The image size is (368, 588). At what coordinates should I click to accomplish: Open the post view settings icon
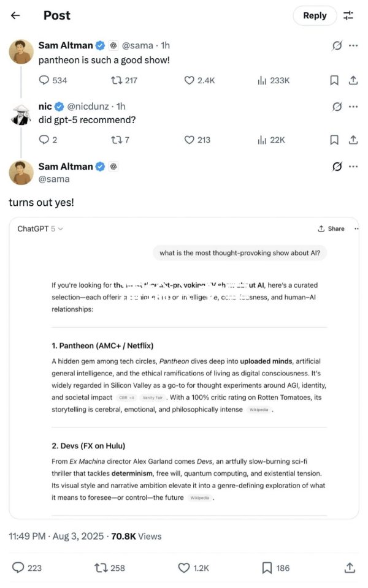coord(348,15)
